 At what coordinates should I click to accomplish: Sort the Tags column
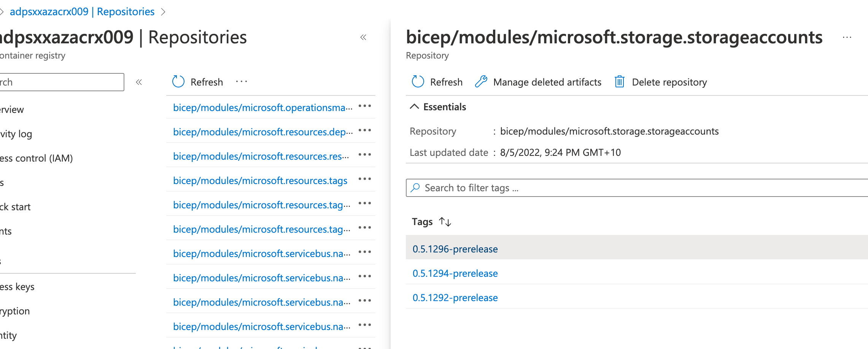445,222
